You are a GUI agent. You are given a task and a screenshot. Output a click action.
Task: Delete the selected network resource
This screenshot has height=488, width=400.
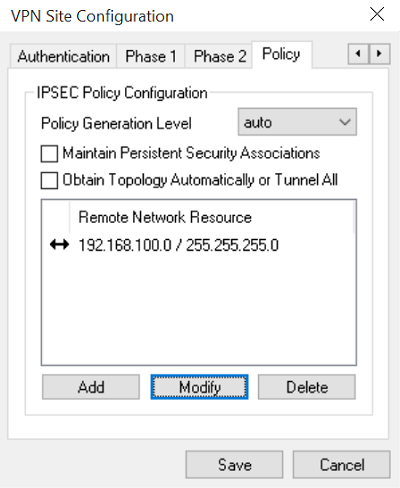click(x=307, y=387)
